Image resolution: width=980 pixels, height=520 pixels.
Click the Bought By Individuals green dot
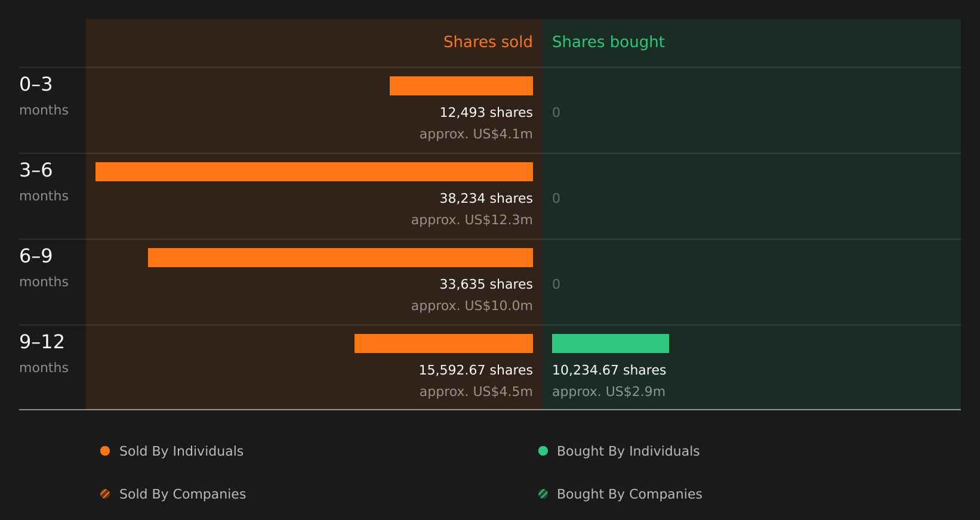[543, 451]
